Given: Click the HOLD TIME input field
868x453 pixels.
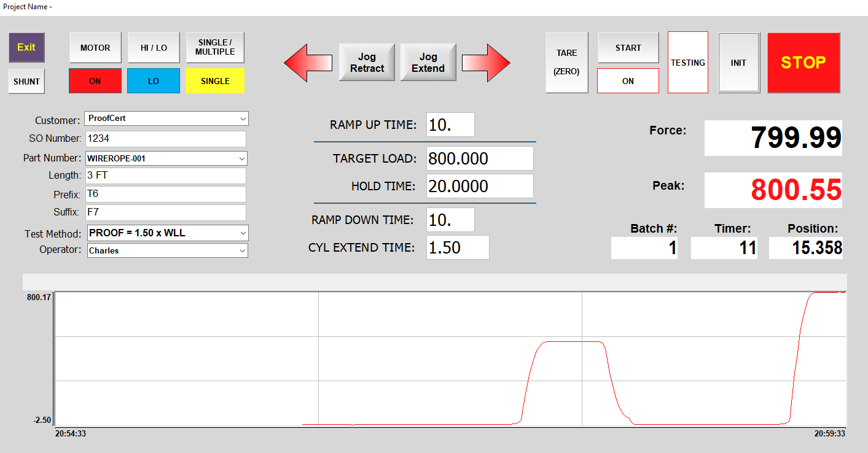Looking at the screenshot, I should pos(479,186).
